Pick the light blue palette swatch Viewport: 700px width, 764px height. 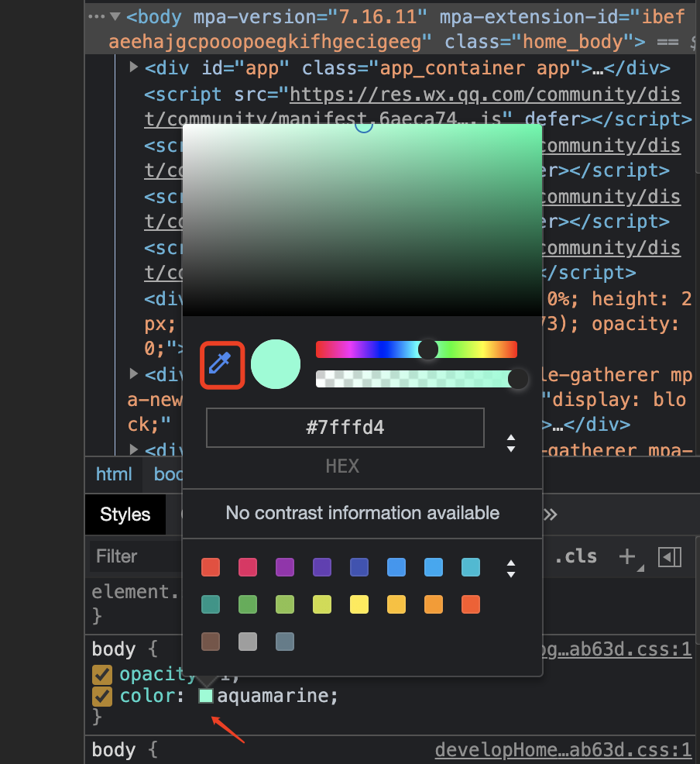(x=433, y=567)
